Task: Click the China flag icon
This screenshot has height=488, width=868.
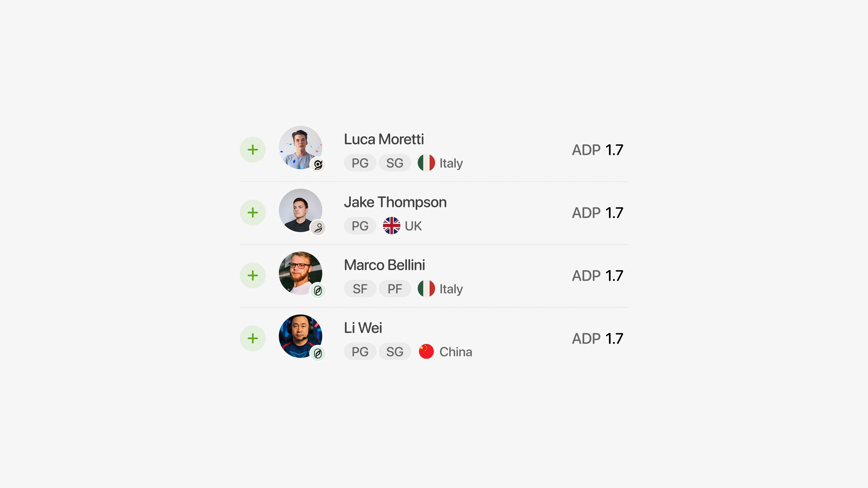Action: [426, 351]
